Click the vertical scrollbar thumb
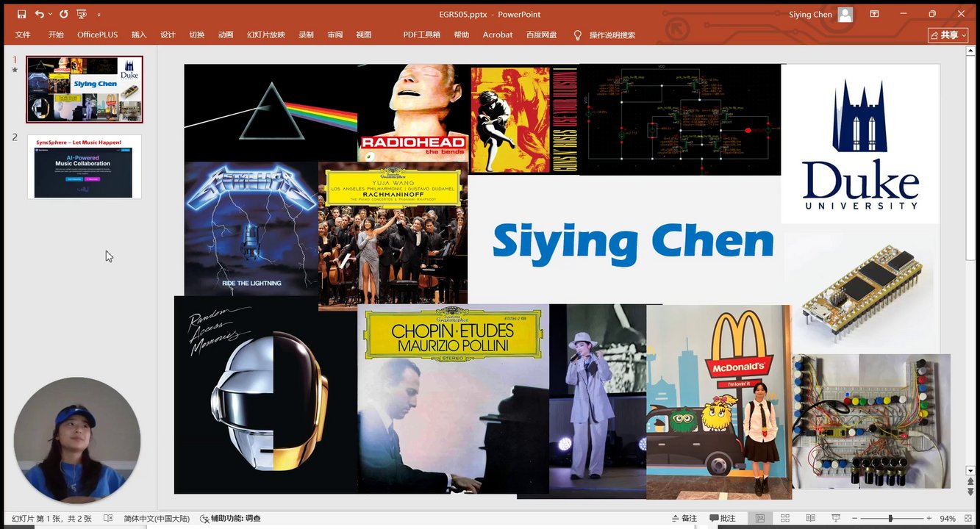Viewport: 980px width, 529px height. 971,158
